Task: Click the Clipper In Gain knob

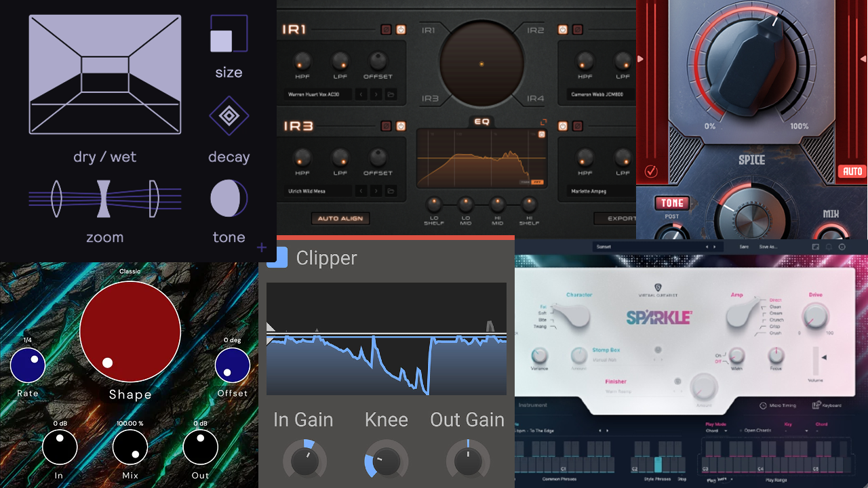Action: click(x=304, y=461)
